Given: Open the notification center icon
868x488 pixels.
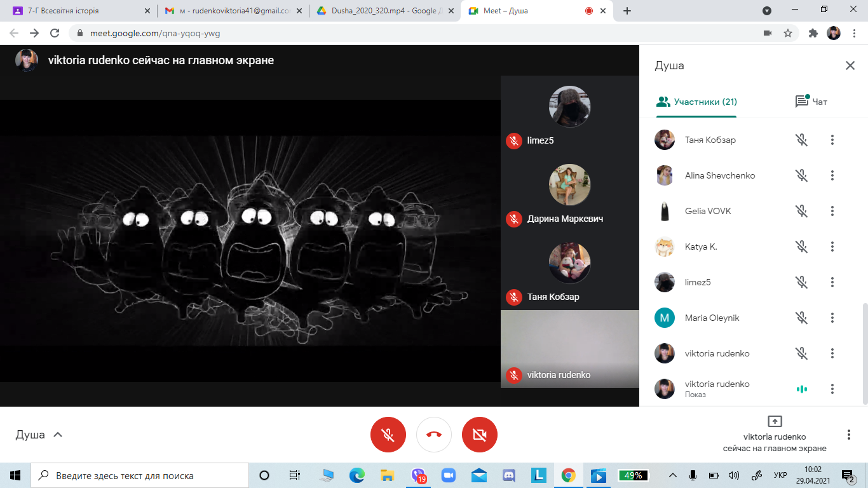Looking at the screenshot, I should click(x=848, y=475).
